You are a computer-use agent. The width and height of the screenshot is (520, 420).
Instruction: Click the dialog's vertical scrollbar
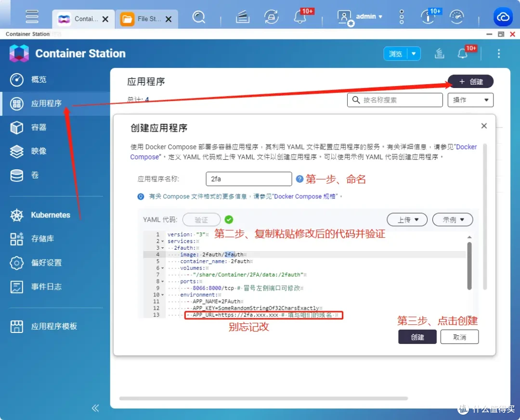pos(485,217)
